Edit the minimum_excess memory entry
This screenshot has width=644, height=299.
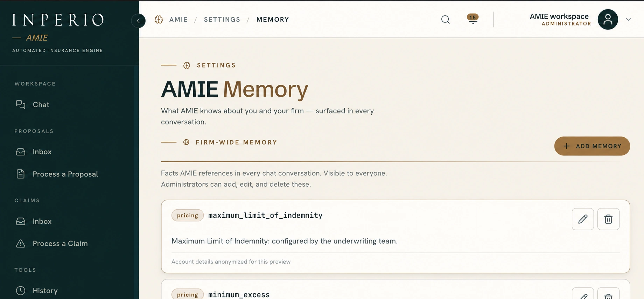pos(582,293)
